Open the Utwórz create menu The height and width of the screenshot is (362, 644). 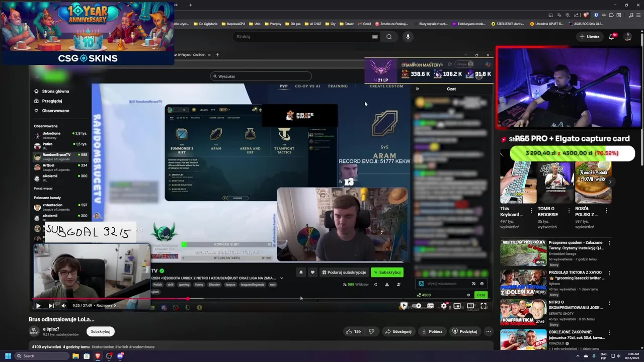click(589, 37)
